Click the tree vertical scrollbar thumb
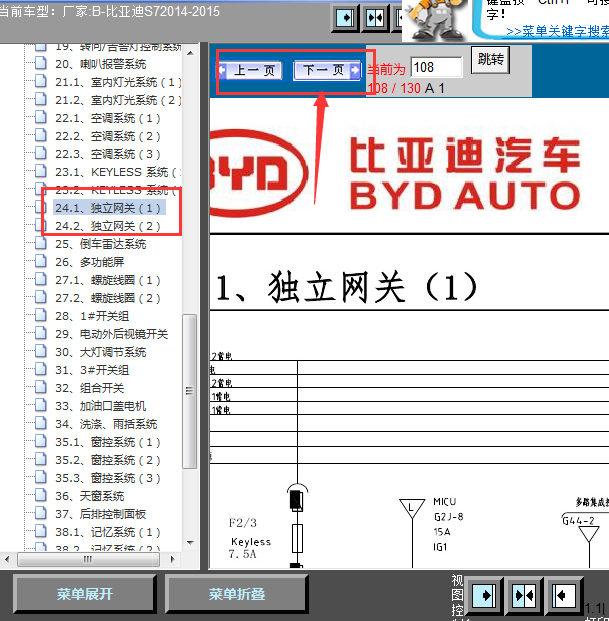609x621 pixels. (x=190, y=391)
